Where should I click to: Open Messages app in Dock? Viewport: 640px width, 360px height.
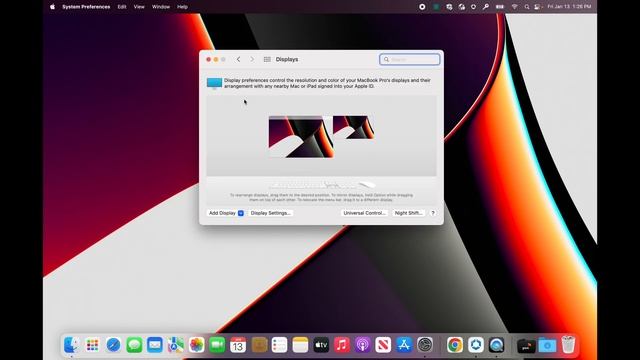134,345
